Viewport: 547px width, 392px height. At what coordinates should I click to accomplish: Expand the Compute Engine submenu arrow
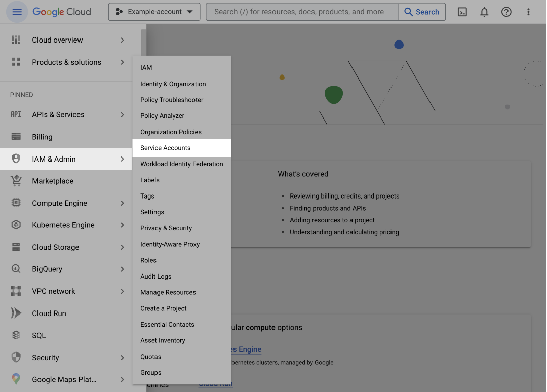(x=122, y=203)
